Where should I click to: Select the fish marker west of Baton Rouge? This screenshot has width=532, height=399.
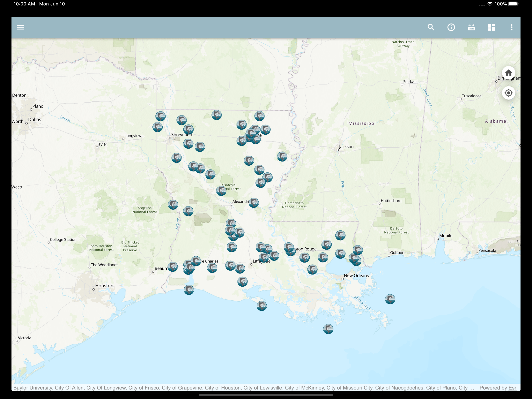tap(289, 247)
